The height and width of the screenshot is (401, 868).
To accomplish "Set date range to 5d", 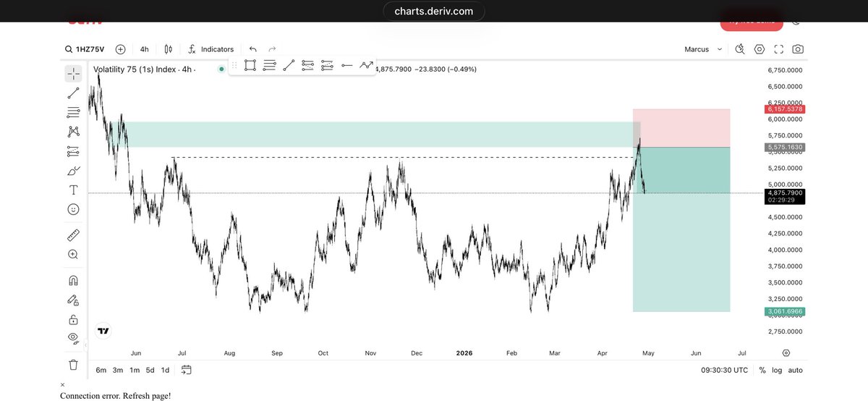I will point(150,370).
